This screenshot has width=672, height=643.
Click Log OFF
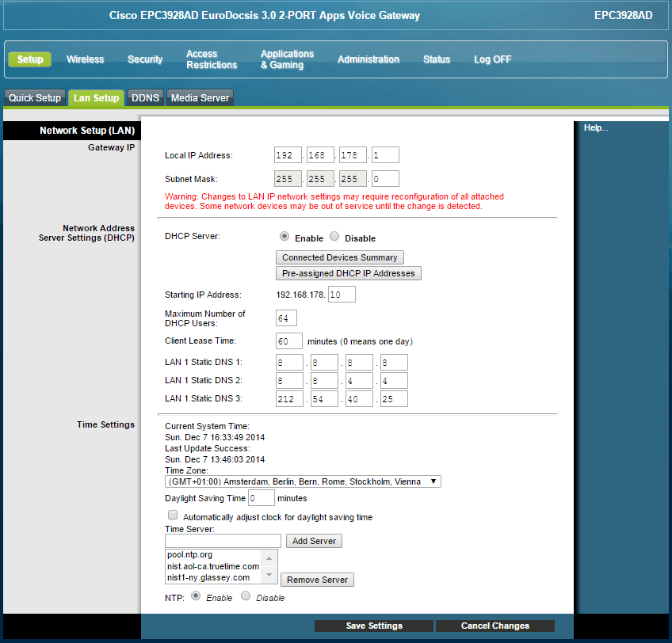coord(492,59)
